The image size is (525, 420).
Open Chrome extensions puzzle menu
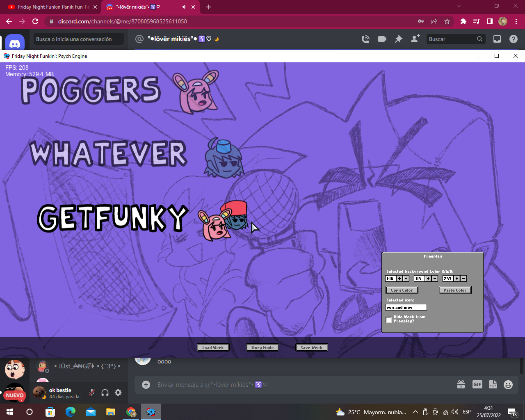click(x=463, y=21)
